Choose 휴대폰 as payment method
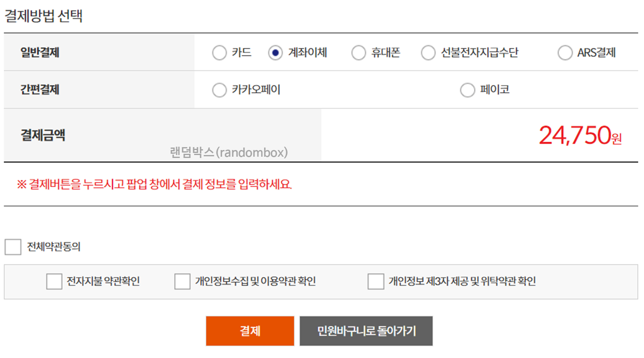644x358 pixels. click(359, 53)
